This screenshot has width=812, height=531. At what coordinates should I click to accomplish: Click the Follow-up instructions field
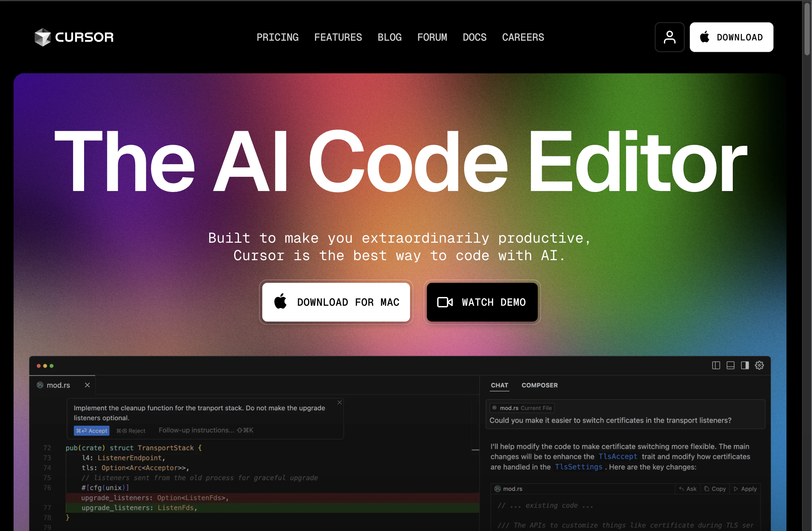click(206, 430)
